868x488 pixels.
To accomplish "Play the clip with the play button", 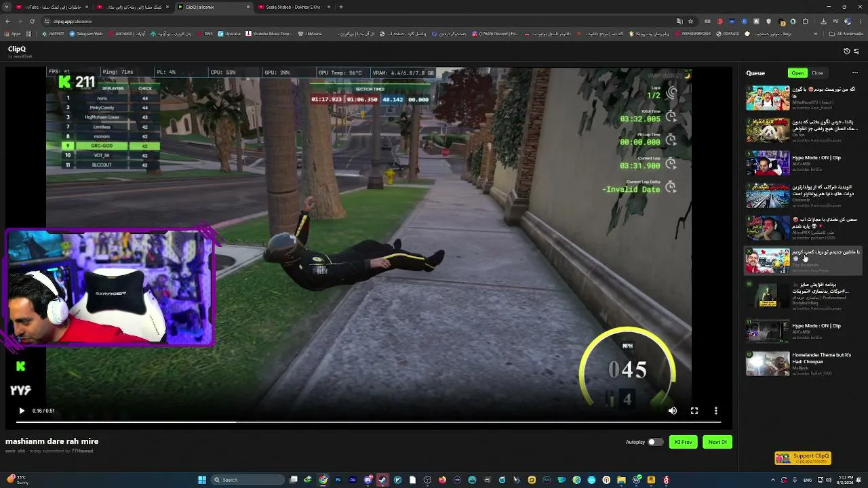I will click(22, 411).
